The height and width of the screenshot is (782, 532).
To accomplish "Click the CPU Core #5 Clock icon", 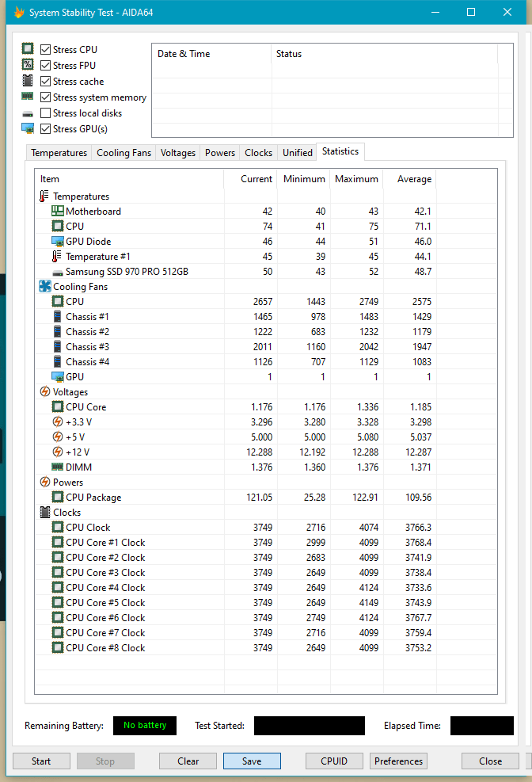I will 58,602.
